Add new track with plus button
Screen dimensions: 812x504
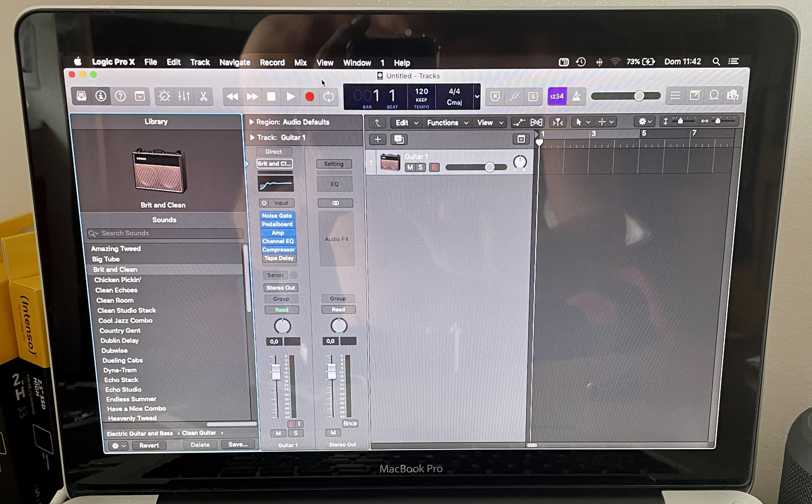(377, 139)
